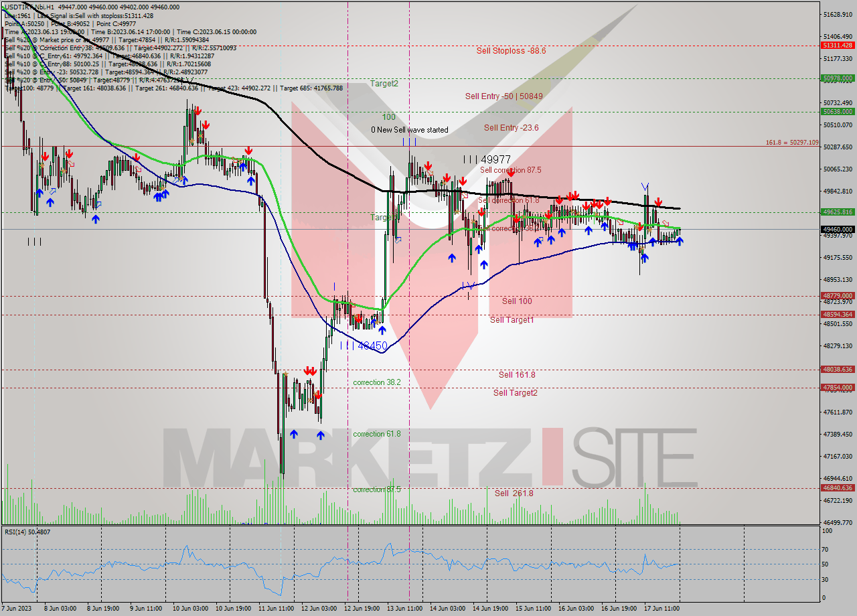The height and width of the screenshot is (616, 857).
Task: Select the green 'correction 38.2' label
Action: [x=377, y=382]
